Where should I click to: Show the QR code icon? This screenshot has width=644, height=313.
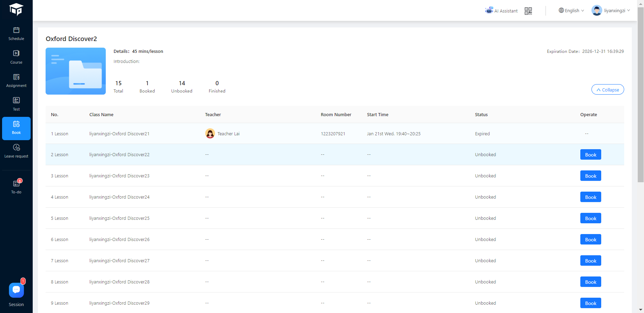click(x=528, y=11)
